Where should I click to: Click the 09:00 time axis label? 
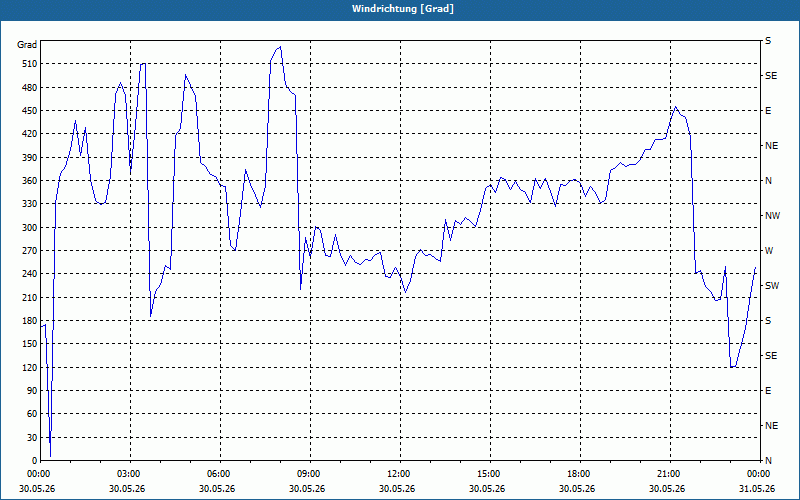coord(310,474)
